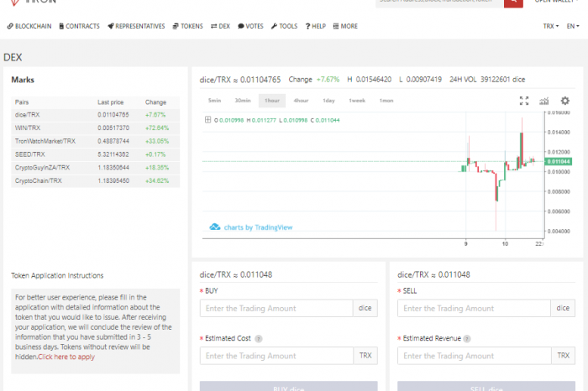This screenshot has height=391, width=588.
Task: Click the search address input box
Action: (x=439, y=3)
